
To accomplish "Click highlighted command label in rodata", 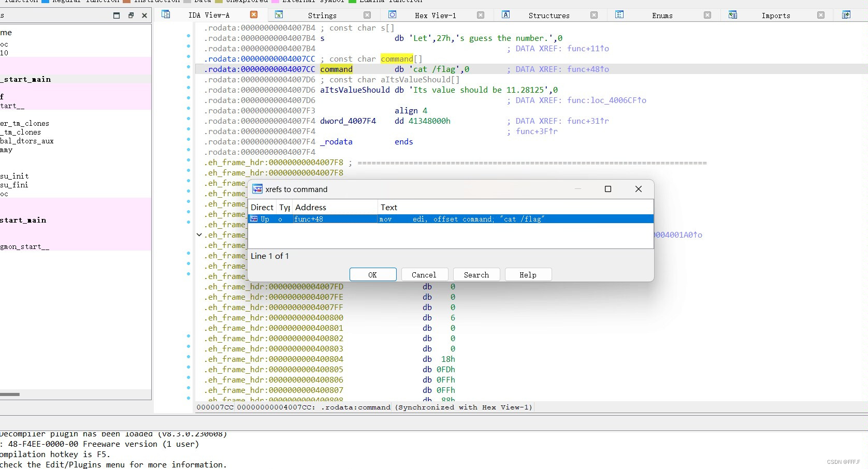I will [336, 69].
